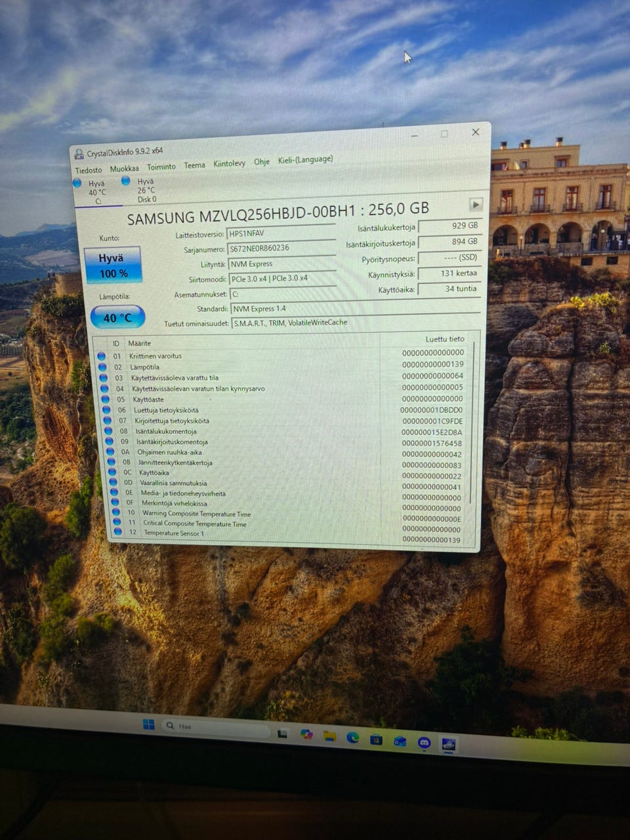
Task: Open Discord from the taskbar
Action: 424,742
